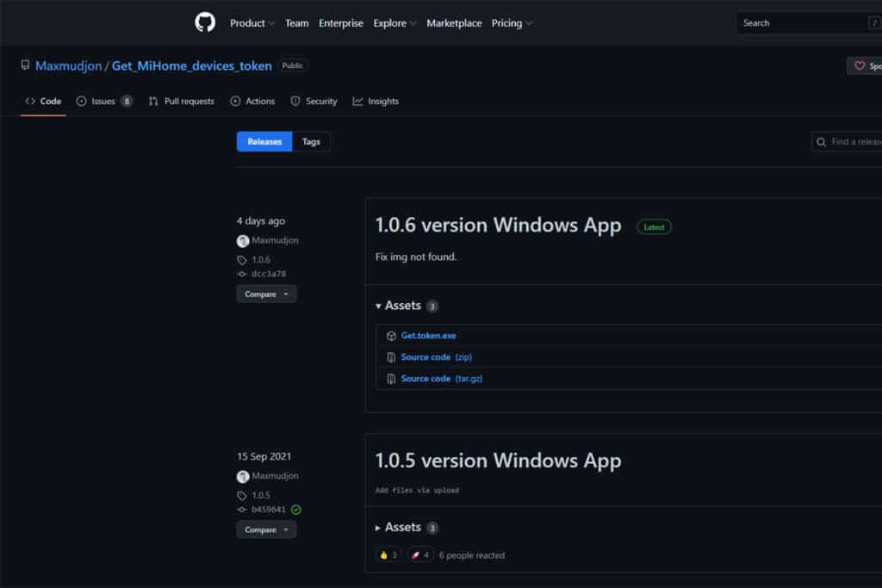Screen dimensions: 882x588
Task: Open Maxmudjon author link under 15 Sep 2021
Action: pos(275,475)
